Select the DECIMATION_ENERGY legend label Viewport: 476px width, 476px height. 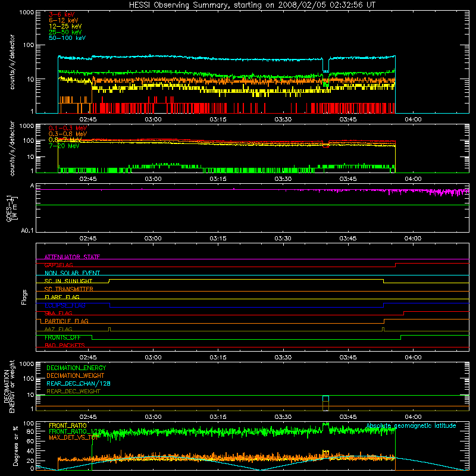click(76, 368)
